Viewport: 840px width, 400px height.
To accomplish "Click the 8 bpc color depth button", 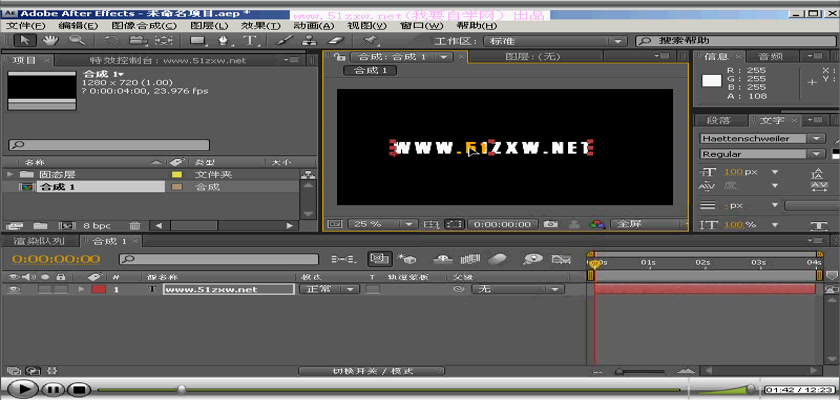I will click(96, 225).
